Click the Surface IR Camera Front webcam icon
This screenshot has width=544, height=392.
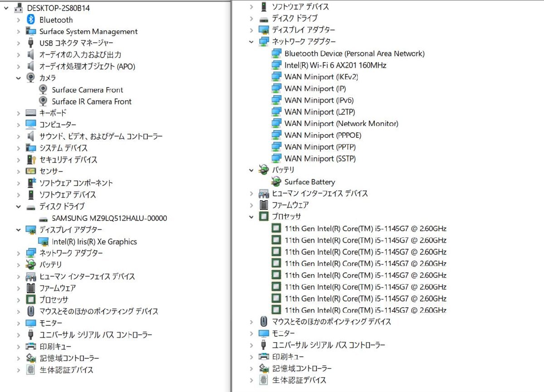point(43,102)
